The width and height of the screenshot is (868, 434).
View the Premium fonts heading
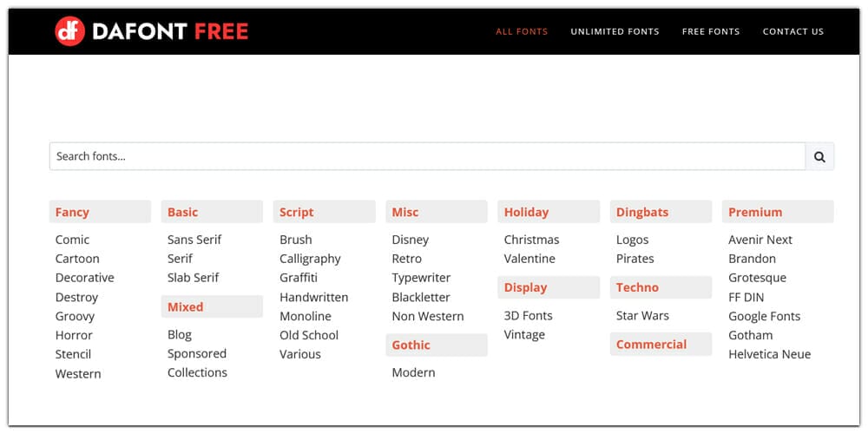[755, 212]
